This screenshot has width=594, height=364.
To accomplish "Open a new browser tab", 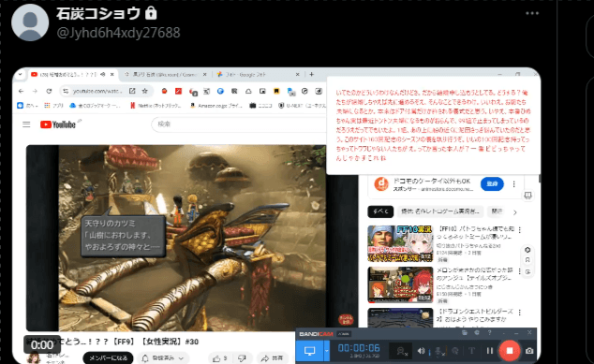I will click(311, 75).
